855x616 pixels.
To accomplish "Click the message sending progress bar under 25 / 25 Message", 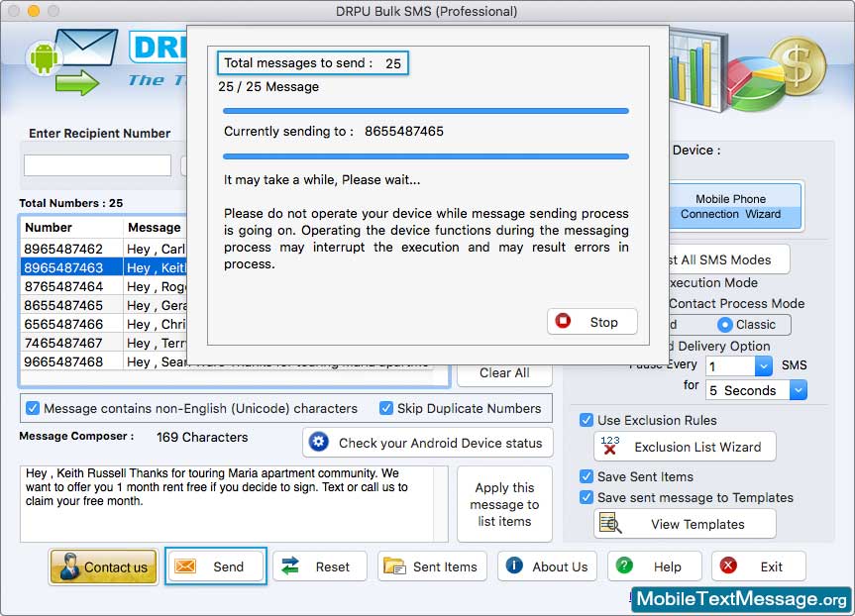I will point(426,111).
